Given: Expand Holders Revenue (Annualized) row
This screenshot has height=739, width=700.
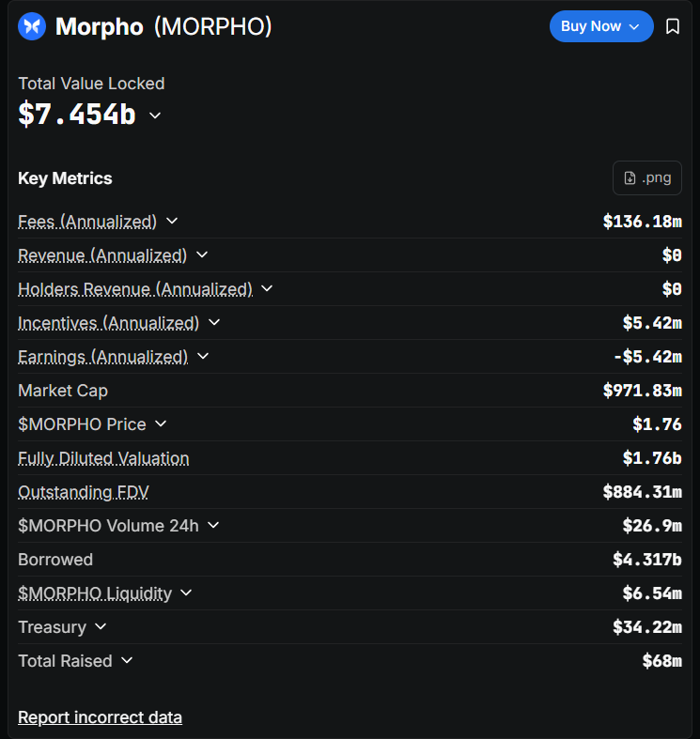Looking at the screenshot, I should pyautogui.click(x=268, y=289).
